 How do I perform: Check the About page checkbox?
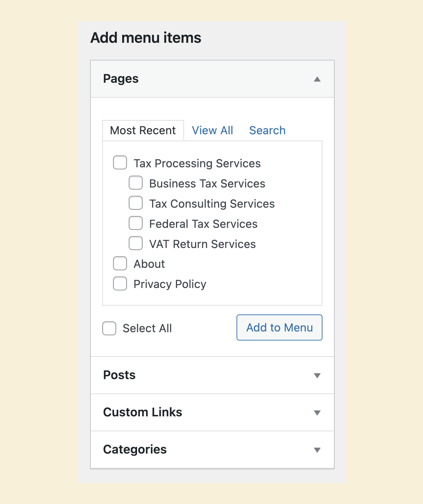coord(120,263)
